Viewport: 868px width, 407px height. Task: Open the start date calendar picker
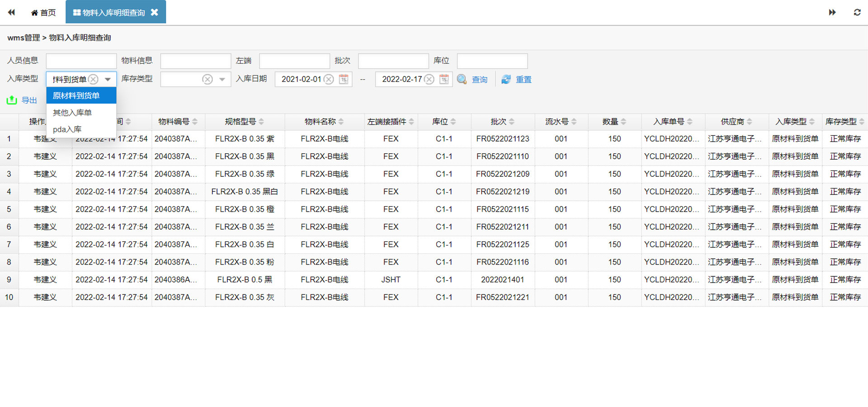[344, 79]
